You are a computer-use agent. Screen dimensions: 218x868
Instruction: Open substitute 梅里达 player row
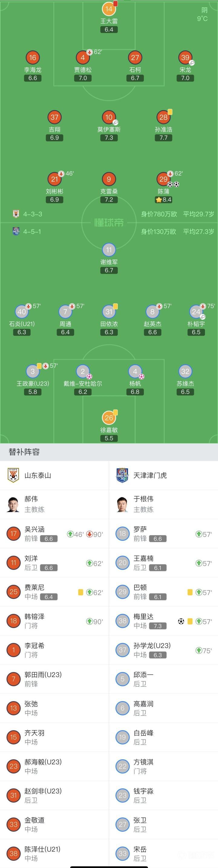[163, 621]
